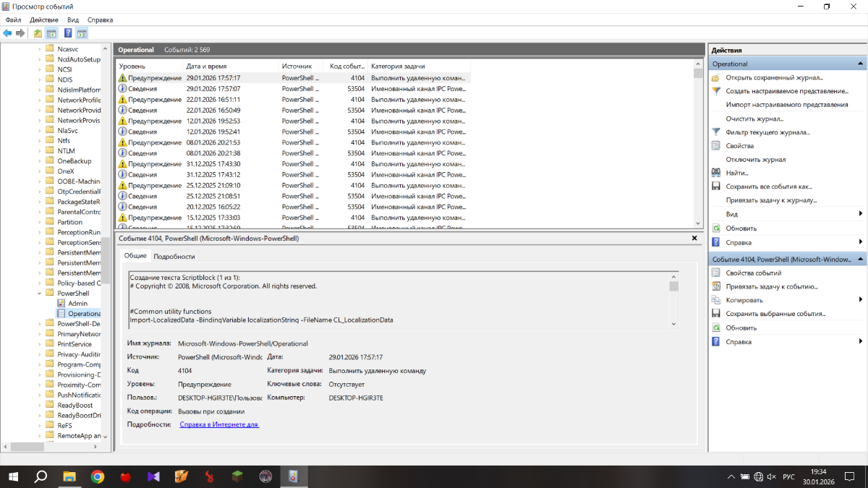Toggle the console tree pane toolbar icon
The height and width of the screenshot is (488, 868).
(51, 33)
